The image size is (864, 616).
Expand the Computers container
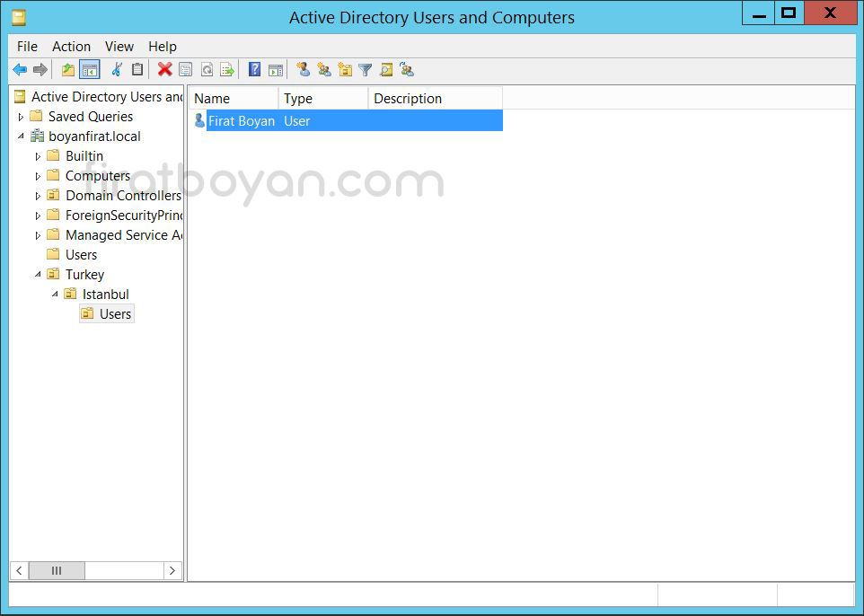tap(38, 176)
